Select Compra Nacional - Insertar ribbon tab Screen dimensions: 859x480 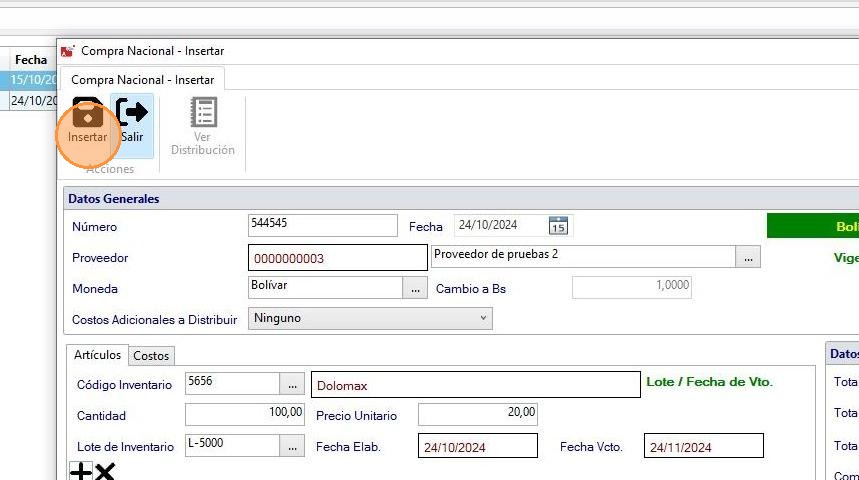pos(142,80)
